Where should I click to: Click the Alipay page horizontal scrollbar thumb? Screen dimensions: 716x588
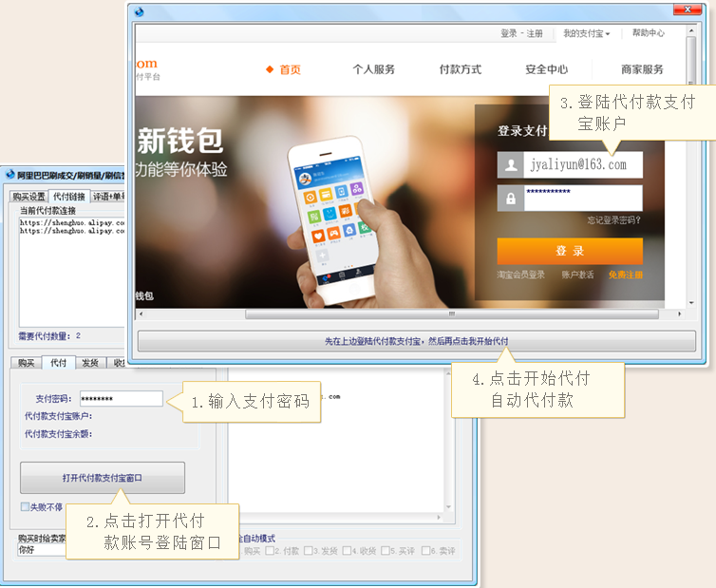click(452, 313)
